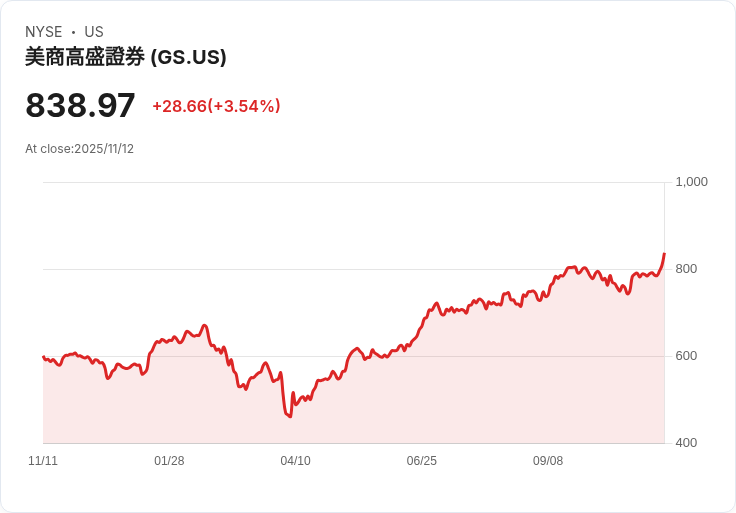Image resolution: width=736 pixels, height=513 pixels.
Task: Click the NYSE exchange label
Action: (x=44, y=32)
